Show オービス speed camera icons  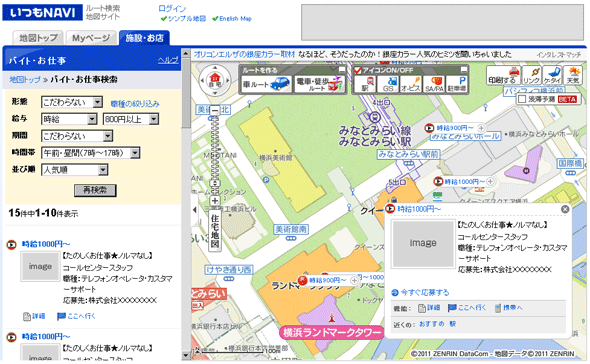point(411,84)
